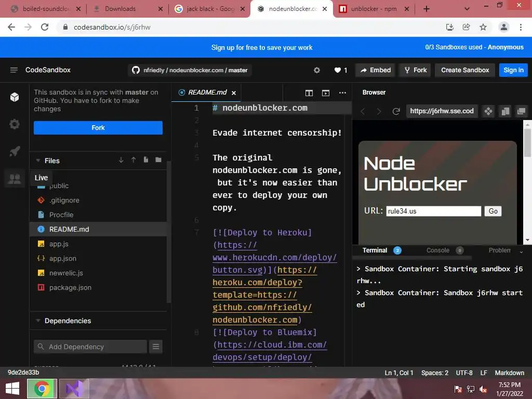
Task: Switch to the Terminal tab
Action: [x=375, y=250]
